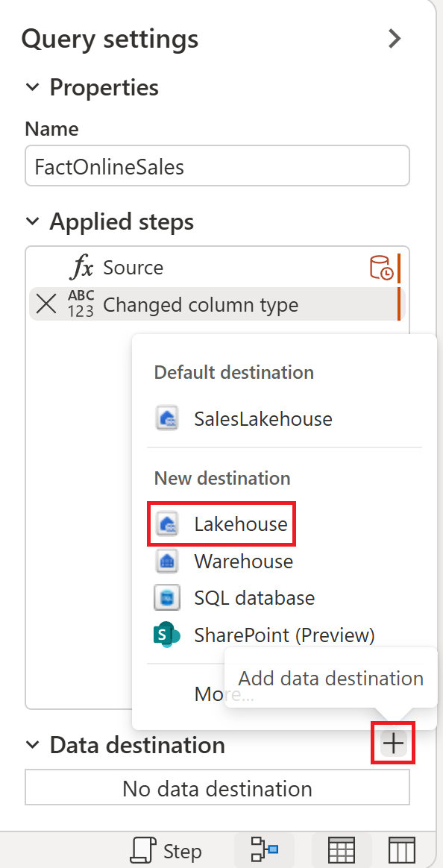443x868 pixels.
Task: Collapse the Query settings pane with the chevron
Action: pos(395,39)
